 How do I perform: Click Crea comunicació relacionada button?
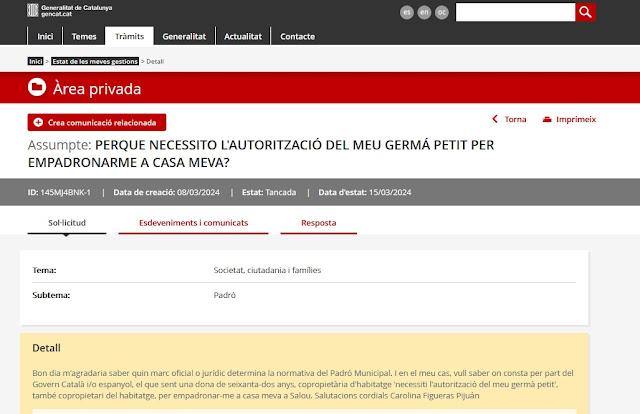tap(97, 122)
